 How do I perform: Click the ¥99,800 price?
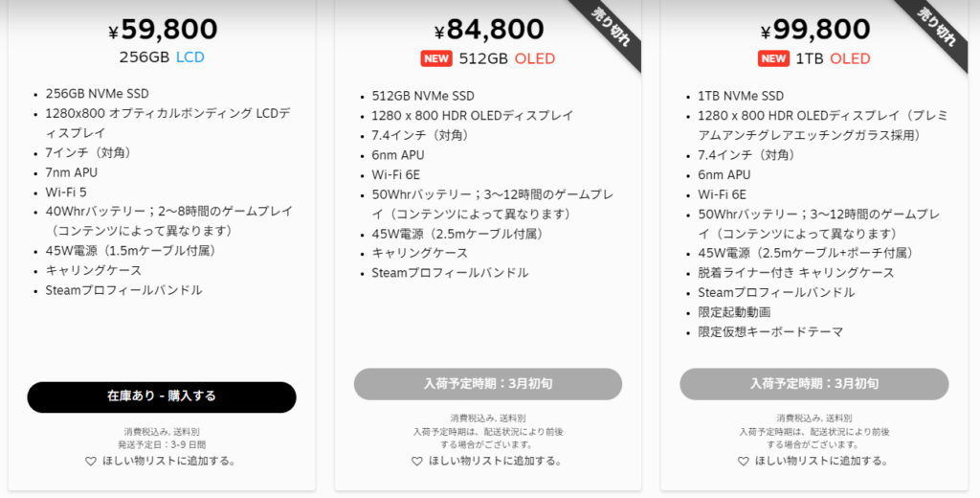815,30
